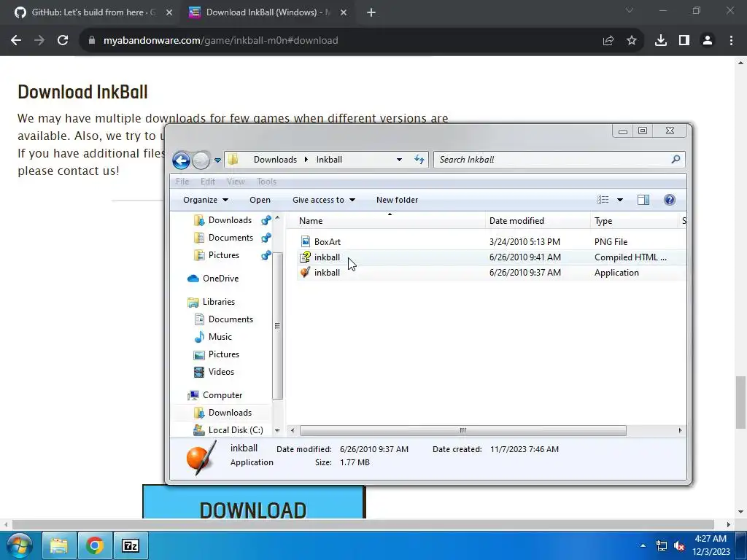Click the Chrome address bar URL
Screen dimensions: 747x560
click(220, 41)
